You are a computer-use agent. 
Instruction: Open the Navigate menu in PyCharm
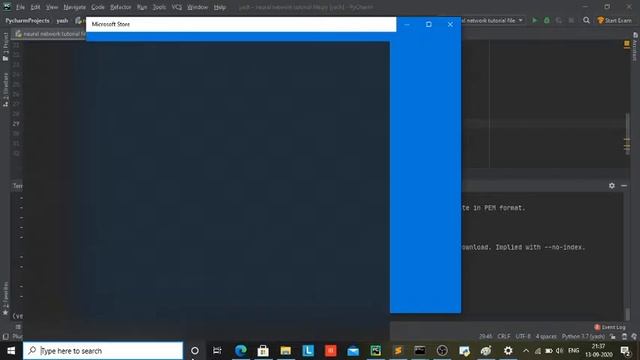74,7
